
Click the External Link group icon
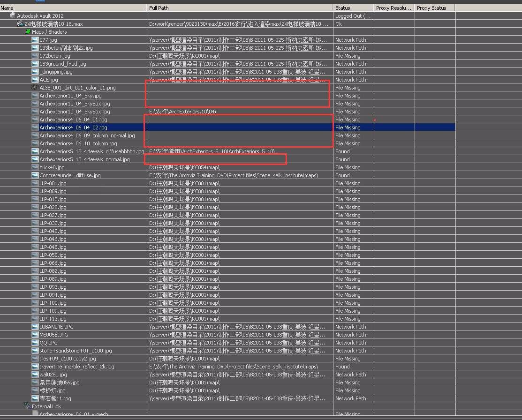coord(28,406)
